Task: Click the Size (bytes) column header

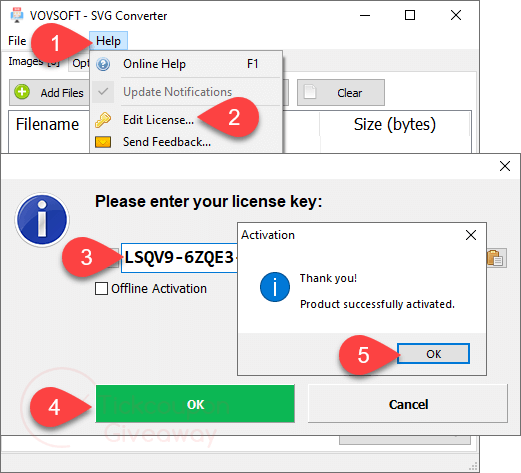Action: pos(395,124)
